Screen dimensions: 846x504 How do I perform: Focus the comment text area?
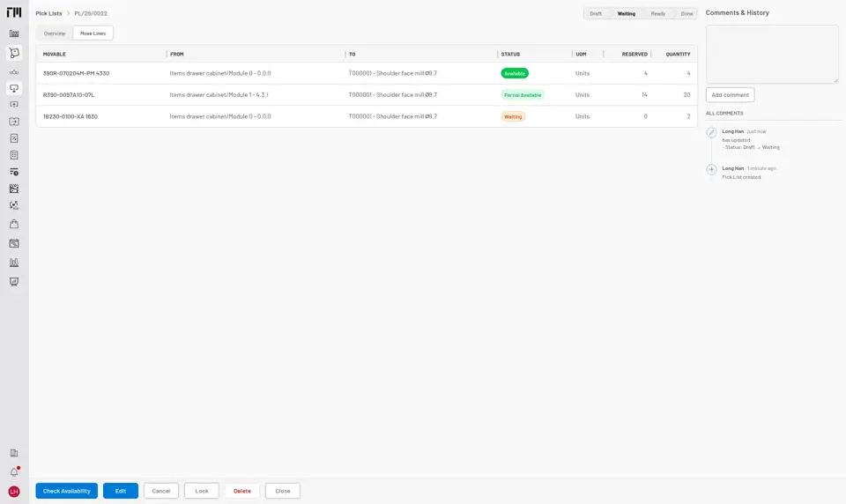(772, 54)
